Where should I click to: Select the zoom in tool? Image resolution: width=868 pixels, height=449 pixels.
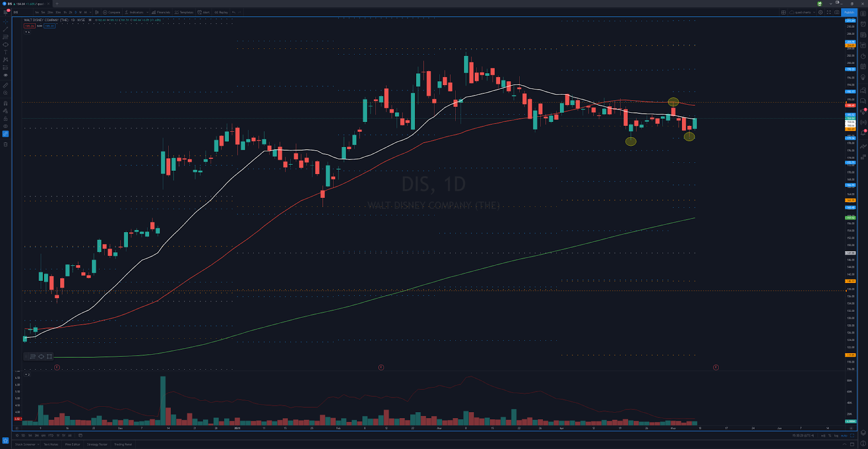pyautogui.click(x=5, y=93)
